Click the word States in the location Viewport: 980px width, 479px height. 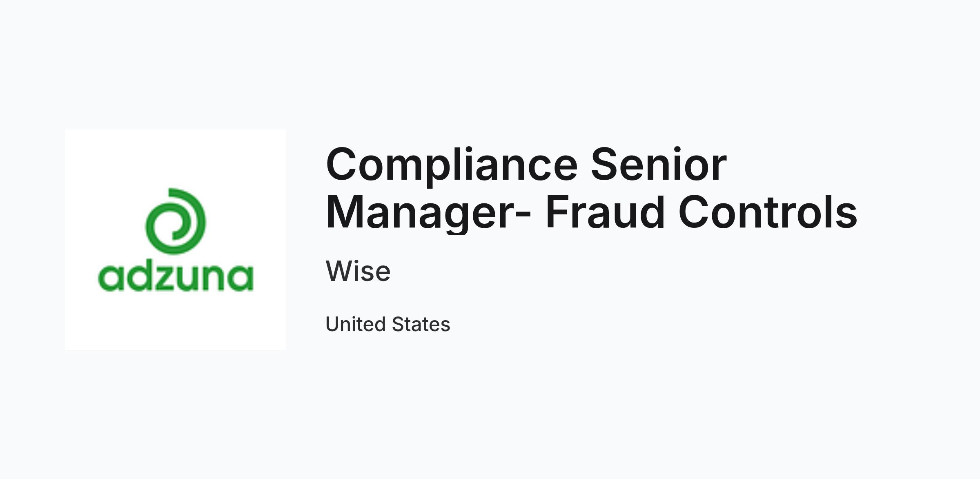[x=421, y=324]
